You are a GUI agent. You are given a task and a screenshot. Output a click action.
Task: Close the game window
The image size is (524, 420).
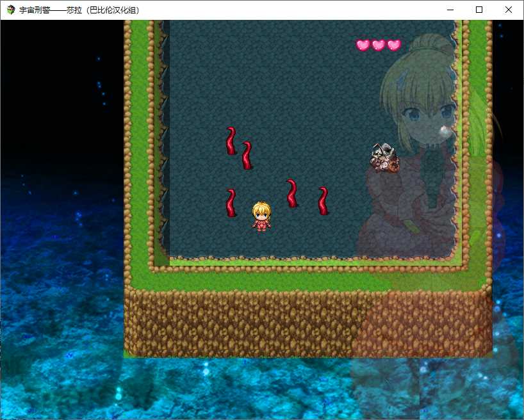click(508, 10)
